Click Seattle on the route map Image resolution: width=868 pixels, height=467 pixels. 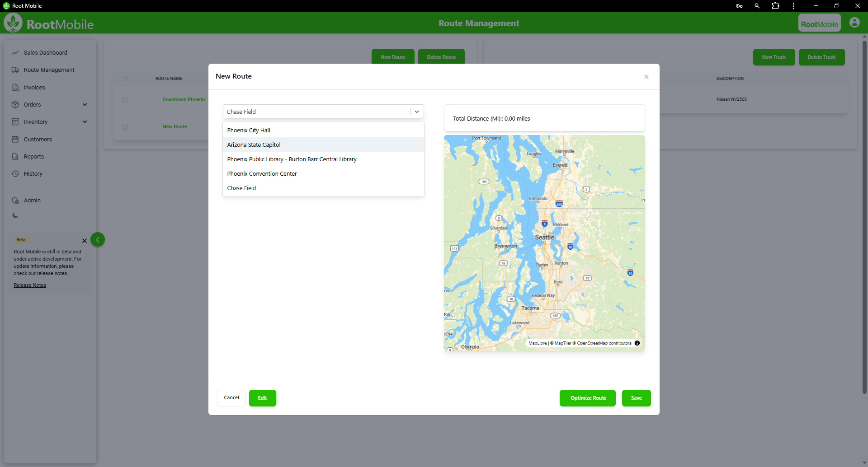tap(544, 238)
